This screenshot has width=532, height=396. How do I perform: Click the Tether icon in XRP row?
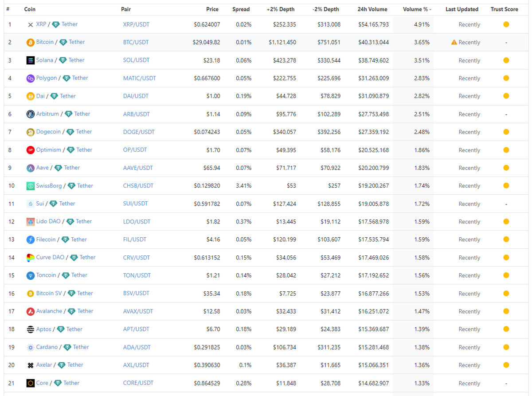point(56,24)
